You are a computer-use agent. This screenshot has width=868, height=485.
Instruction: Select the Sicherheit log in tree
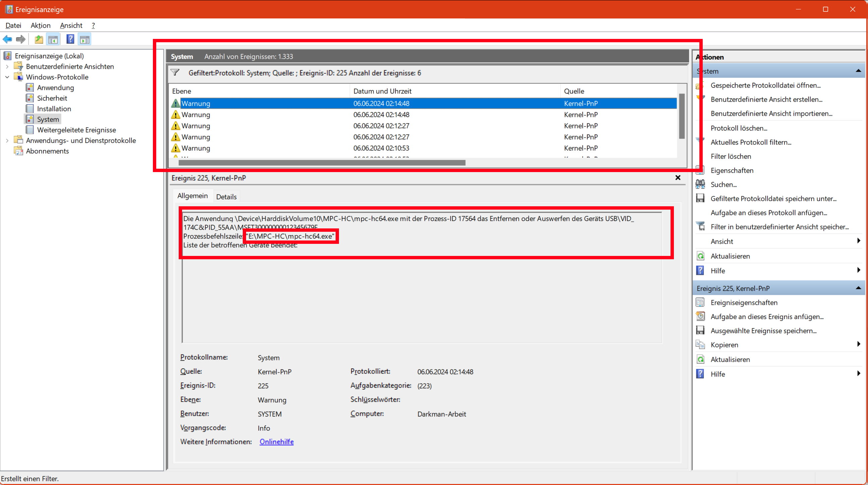click(x=52, y=98)
